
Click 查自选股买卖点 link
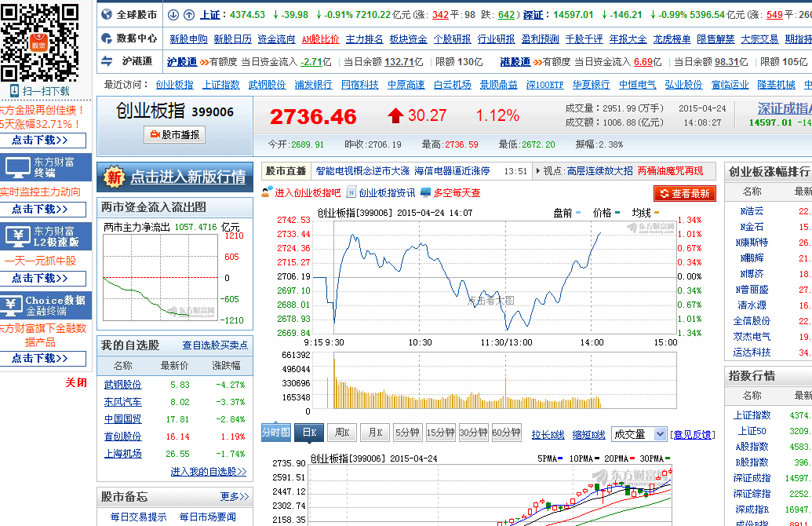click(215, 345)
